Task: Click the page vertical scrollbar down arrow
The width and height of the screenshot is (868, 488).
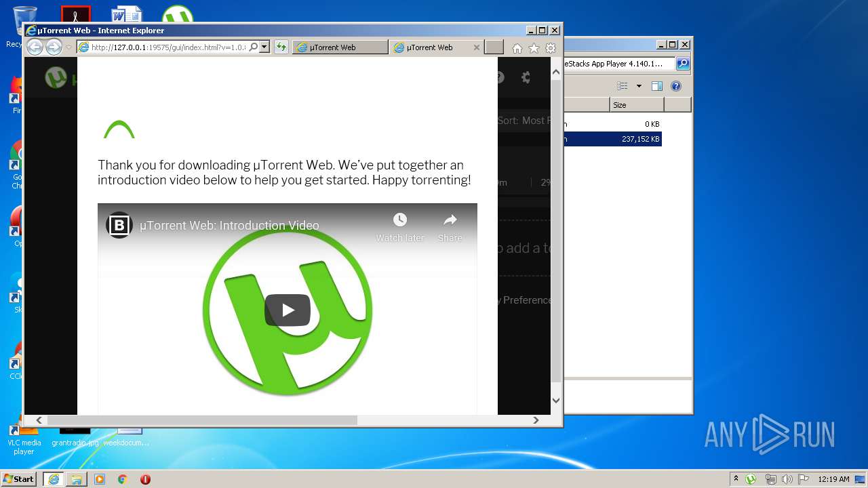Action: pyautogui.click(x=556, y=401)
